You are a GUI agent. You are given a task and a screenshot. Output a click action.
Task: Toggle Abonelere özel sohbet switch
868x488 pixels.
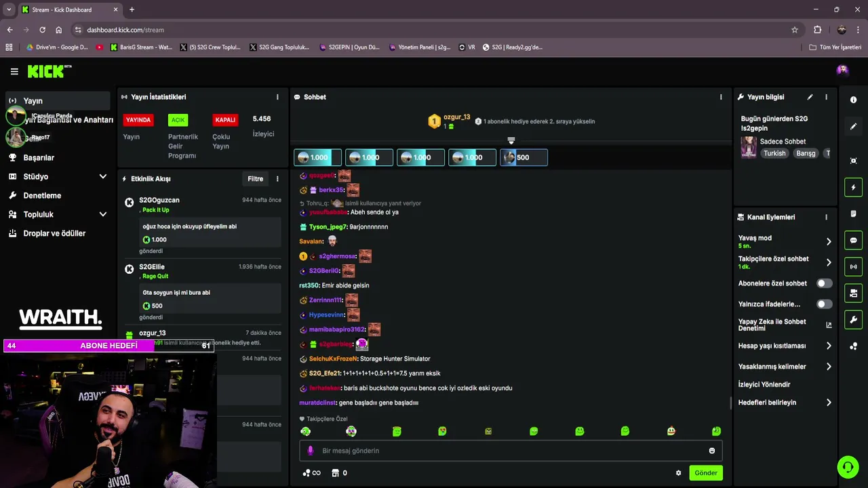coord(824,283)
